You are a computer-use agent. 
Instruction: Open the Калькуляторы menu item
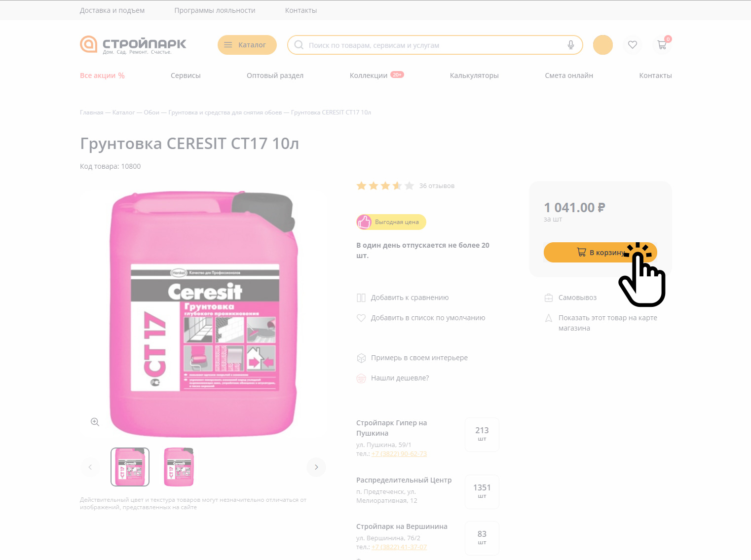[474, 75]
